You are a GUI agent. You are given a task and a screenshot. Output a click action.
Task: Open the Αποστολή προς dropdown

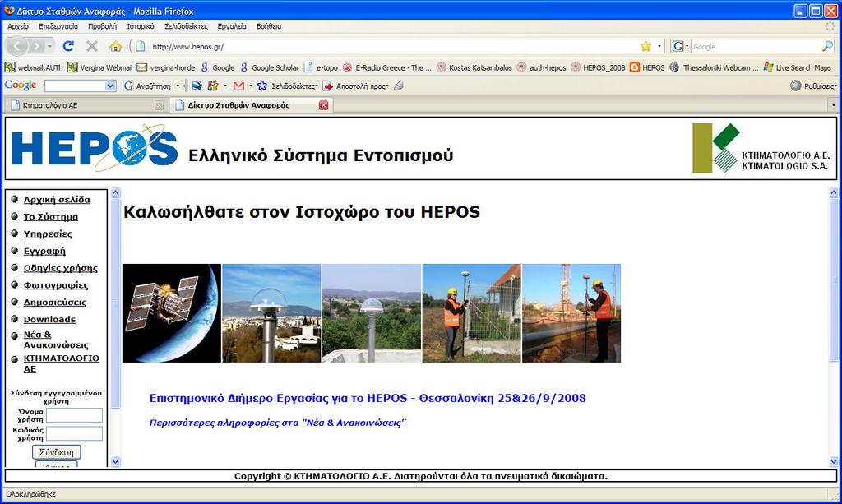355,86
